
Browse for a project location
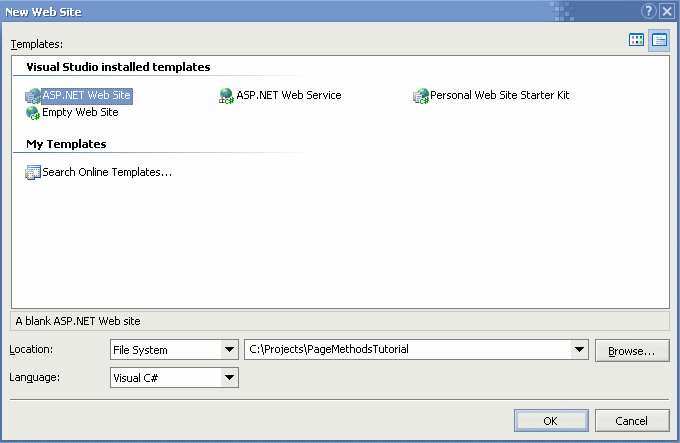pyautogui.click(x=632, y=350)
